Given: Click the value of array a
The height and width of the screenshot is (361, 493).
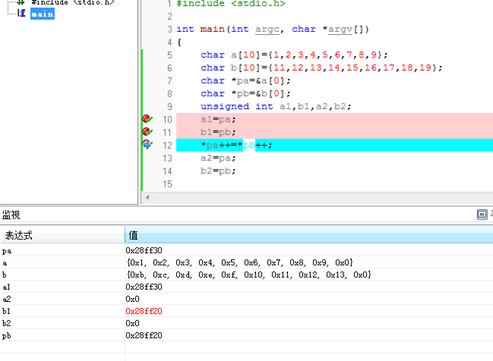Looking at the screenshot, I should point(240,263).
